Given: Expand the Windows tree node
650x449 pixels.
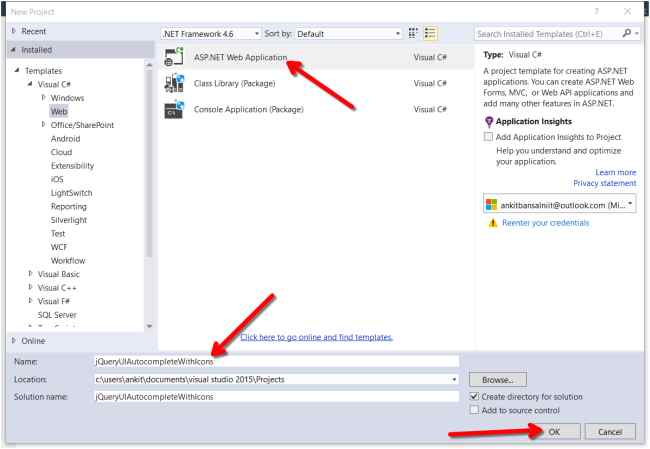Looking at the screenshot, I should point(43,97).
